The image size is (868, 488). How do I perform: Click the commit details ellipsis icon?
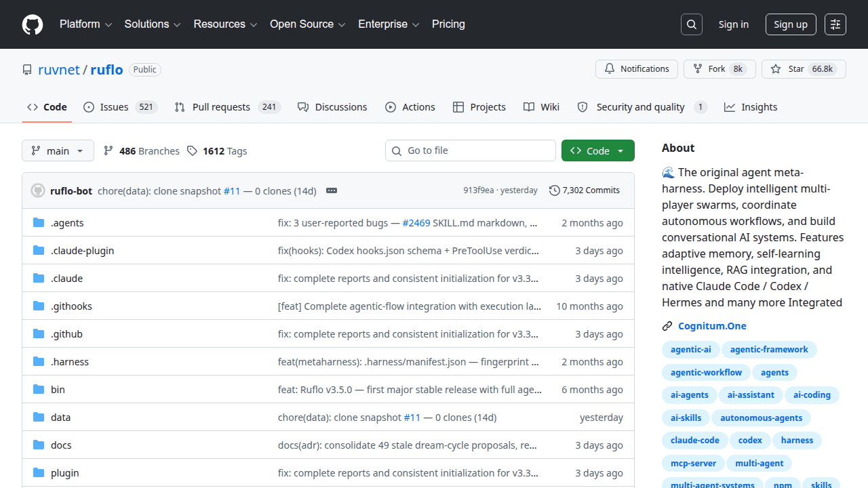[332, 190]
